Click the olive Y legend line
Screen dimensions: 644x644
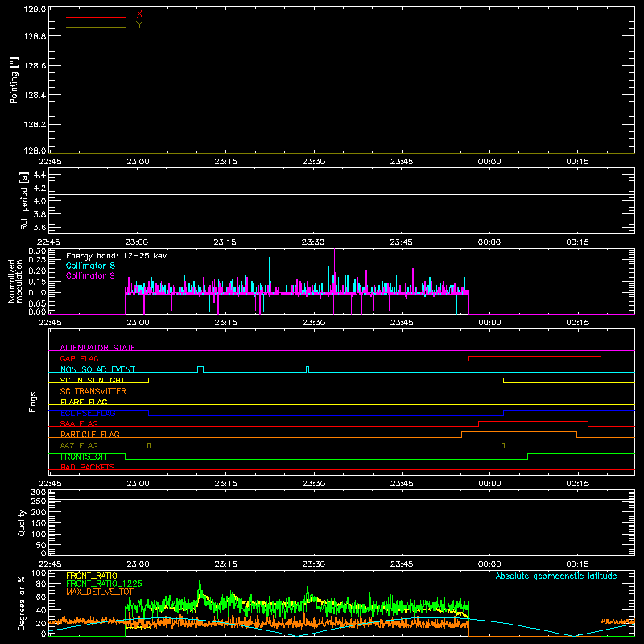tap(96, 27)
